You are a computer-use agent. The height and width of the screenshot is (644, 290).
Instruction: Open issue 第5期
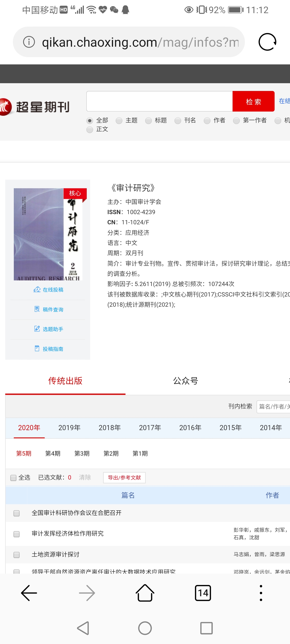[24, 453]
